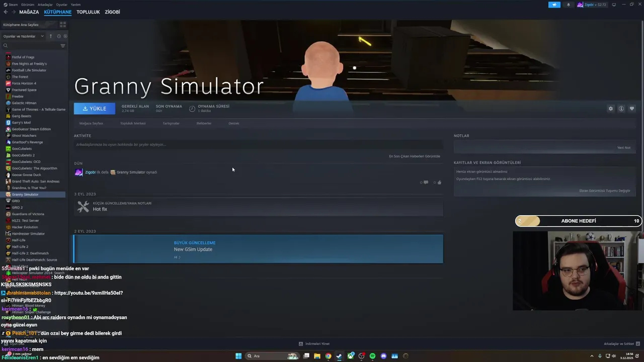Open the Oyunlar menu

(x=61, y=5)
